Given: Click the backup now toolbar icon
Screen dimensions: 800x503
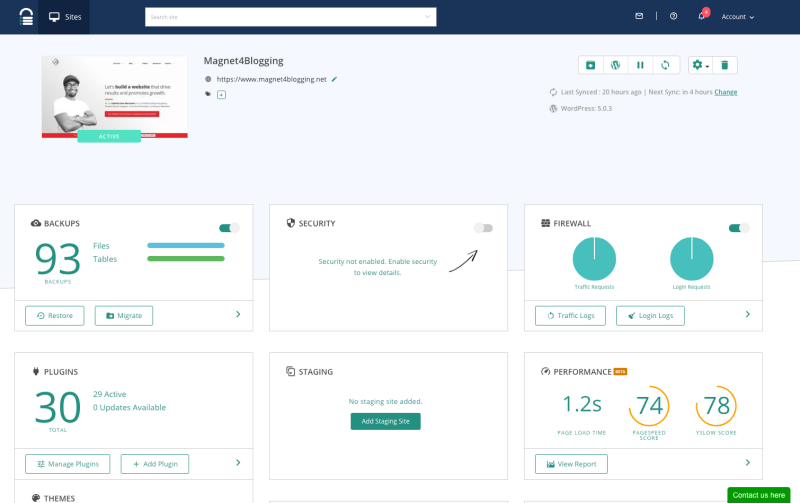Looking at the screenshot, I should (x=590, y=65).
